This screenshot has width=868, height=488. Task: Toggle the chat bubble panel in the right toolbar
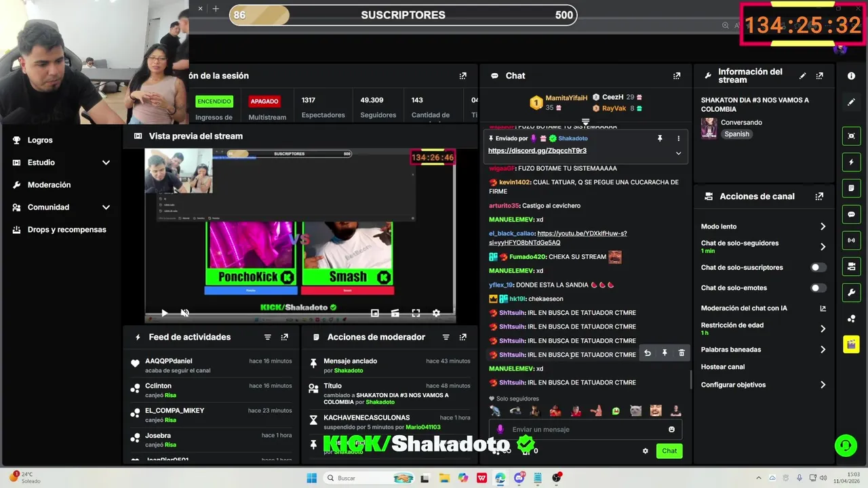tap(851, 214)
